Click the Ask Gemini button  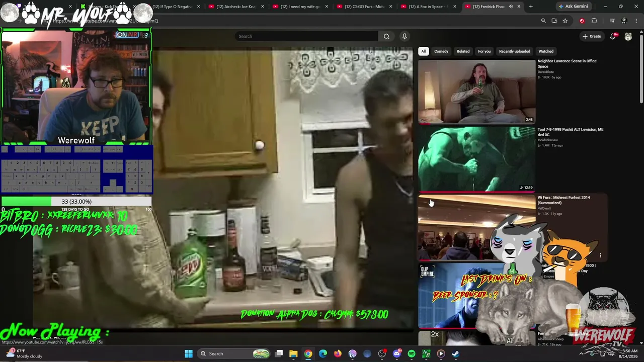[x=573, y=7]
